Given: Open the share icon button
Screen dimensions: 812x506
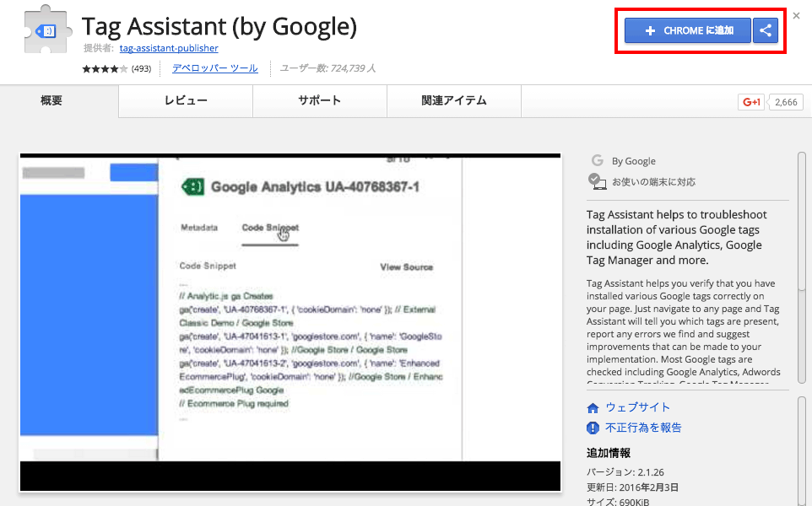Looking at the screenshot, I should pos(766,30).
